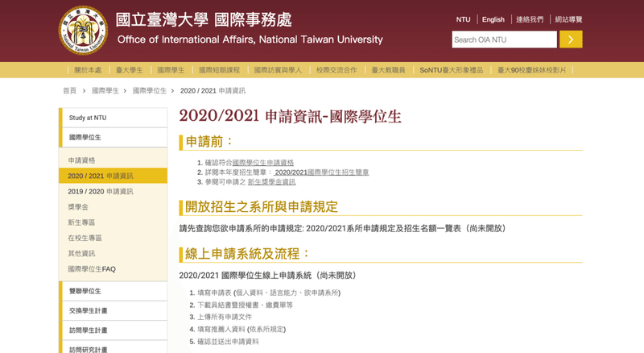644x353 pixels.
Task: Click the 填寫申請表 step text
Action: [214, 293]
